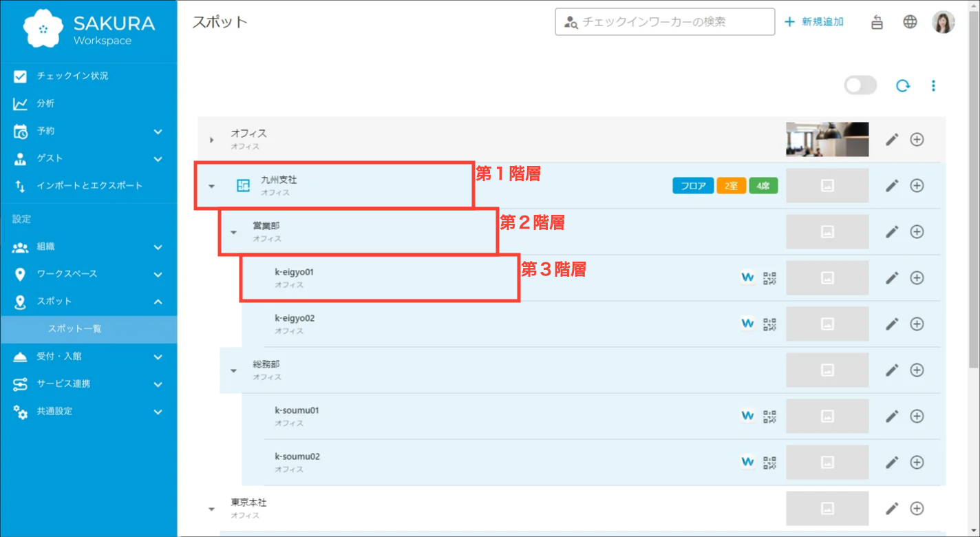Click the blue フロア tag on 九州支社
Viewport: 980px width, 537px height.
click(x=692, y=186)
